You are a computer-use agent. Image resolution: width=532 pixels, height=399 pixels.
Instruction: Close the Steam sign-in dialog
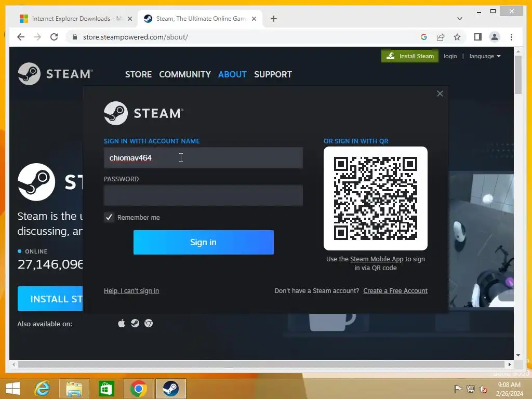(440, 94)
